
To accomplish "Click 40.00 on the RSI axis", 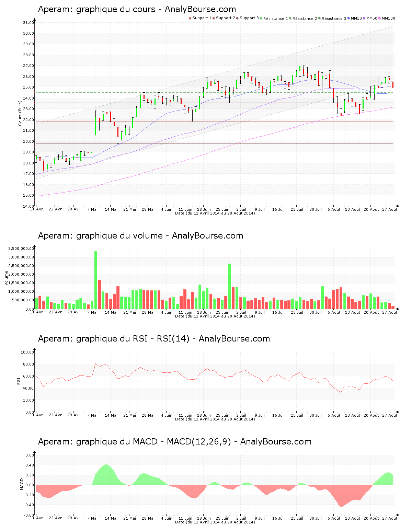I will (28, 388).
